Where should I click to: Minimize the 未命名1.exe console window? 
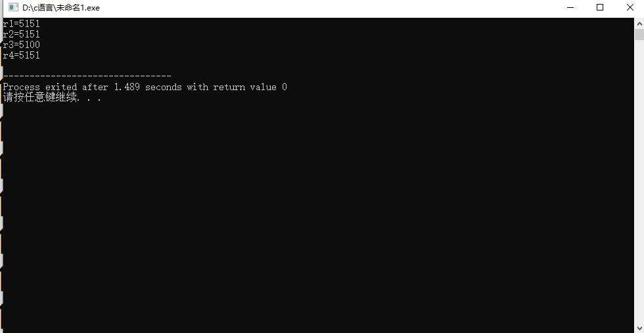click(570, 7)
